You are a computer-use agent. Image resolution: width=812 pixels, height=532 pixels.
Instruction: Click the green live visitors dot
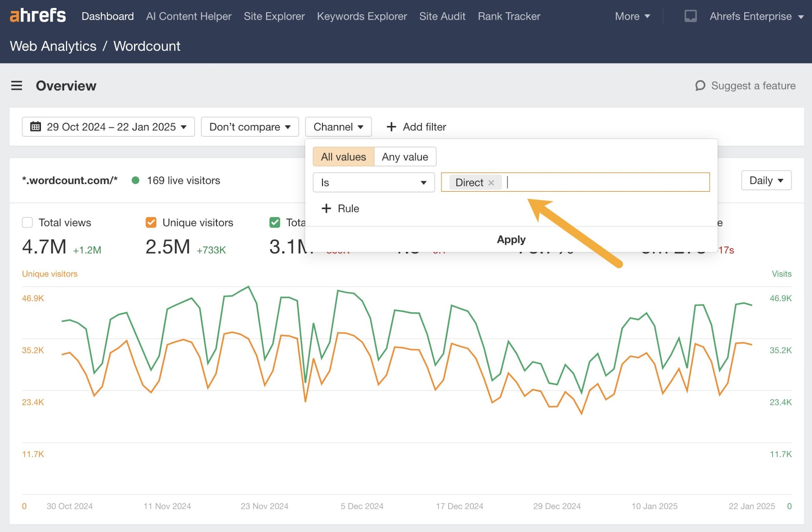(135, 180)
